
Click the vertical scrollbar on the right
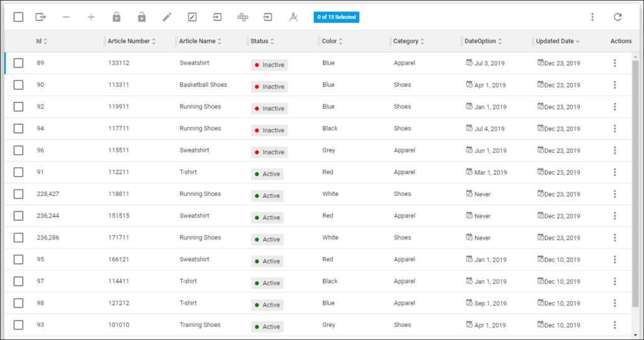tap(636, 189)
